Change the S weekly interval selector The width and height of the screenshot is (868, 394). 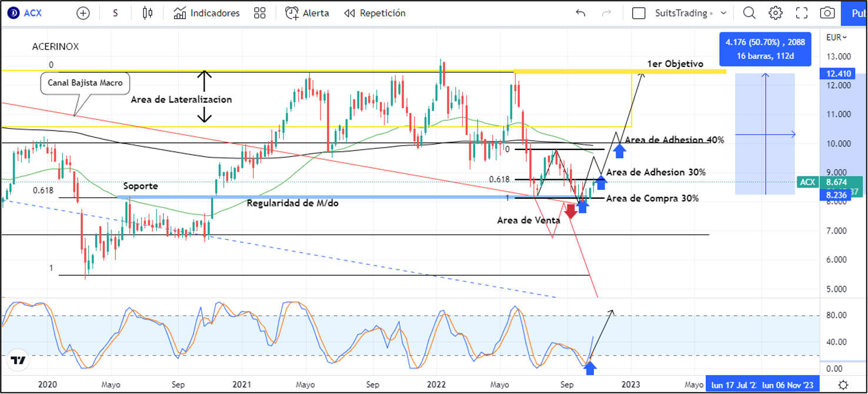click(115, 13)
